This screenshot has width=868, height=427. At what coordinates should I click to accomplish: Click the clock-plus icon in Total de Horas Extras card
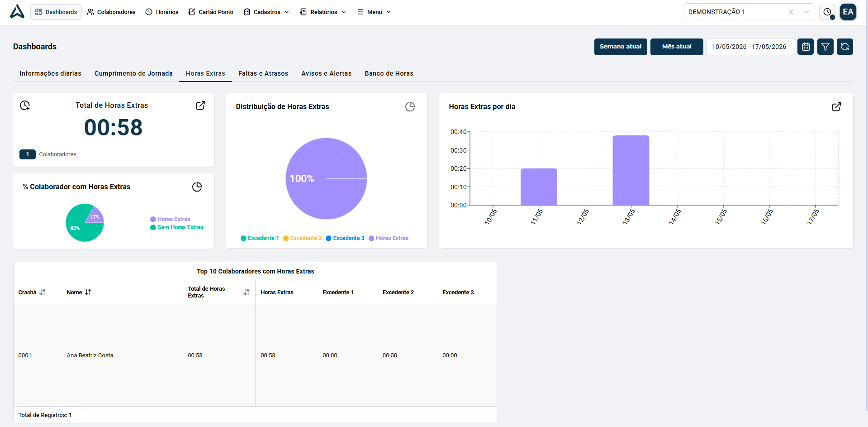point(25,106)
